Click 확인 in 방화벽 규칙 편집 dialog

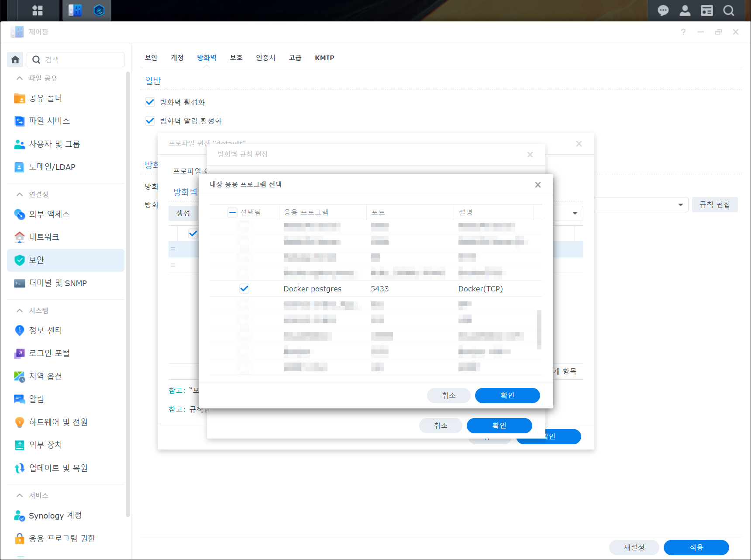tap(500, 425)
